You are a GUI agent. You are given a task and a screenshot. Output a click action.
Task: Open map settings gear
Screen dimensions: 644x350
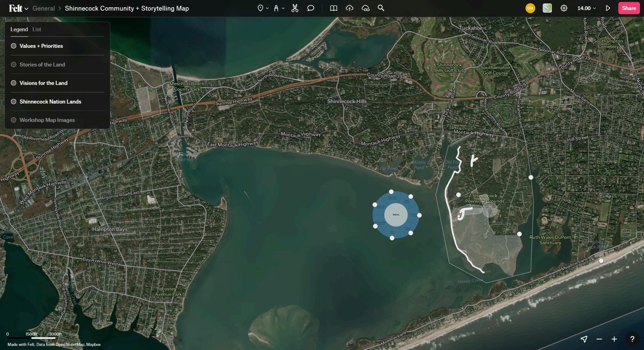point(564,8)
